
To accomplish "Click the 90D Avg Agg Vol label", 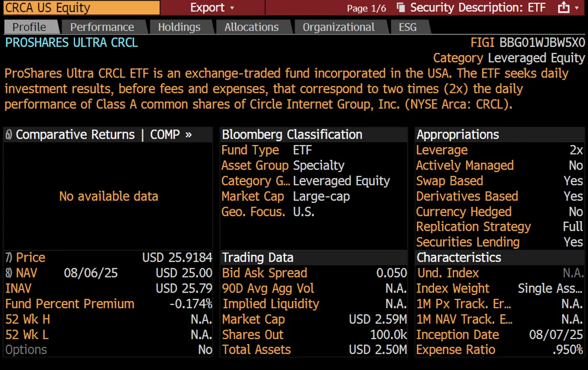I will (x=268, y=288).
